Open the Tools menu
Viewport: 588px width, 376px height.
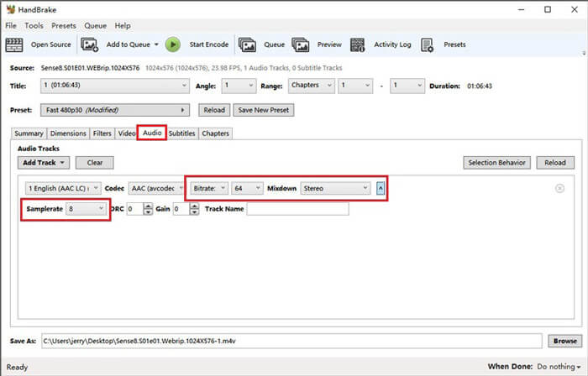[34, 25]
